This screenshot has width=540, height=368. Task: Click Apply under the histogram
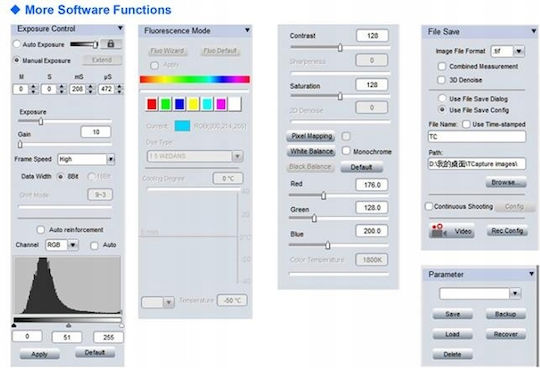pyautogui.click(x=39, y=354)
